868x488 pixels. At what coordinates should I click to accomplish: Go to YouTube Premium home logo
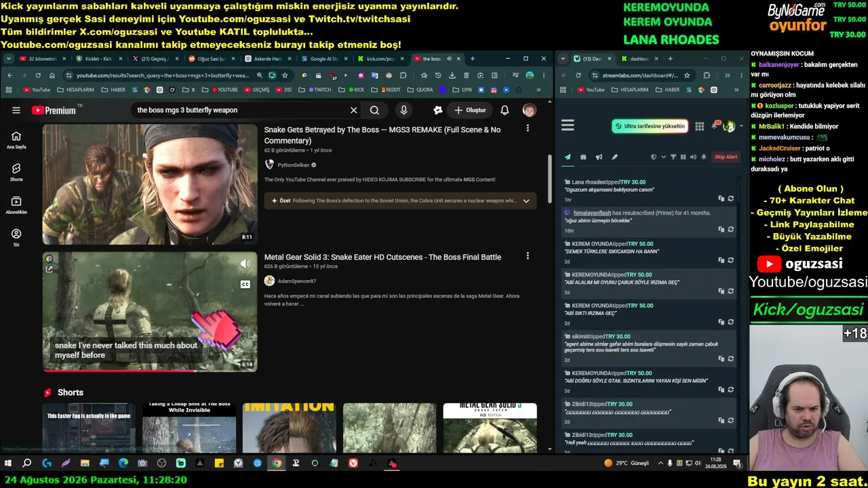point(57,110)
